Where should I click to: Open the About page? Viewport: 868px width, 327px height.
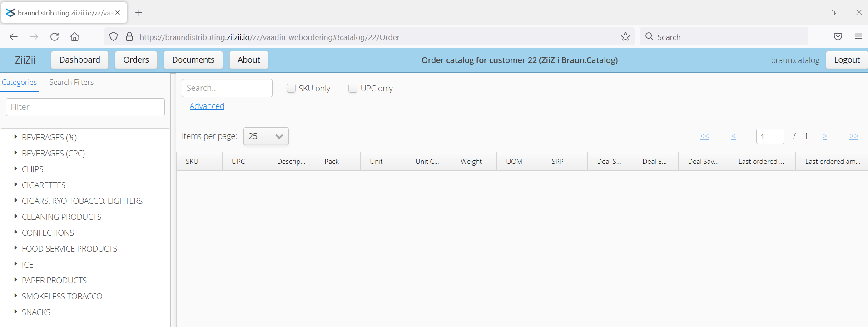point(248,60)
